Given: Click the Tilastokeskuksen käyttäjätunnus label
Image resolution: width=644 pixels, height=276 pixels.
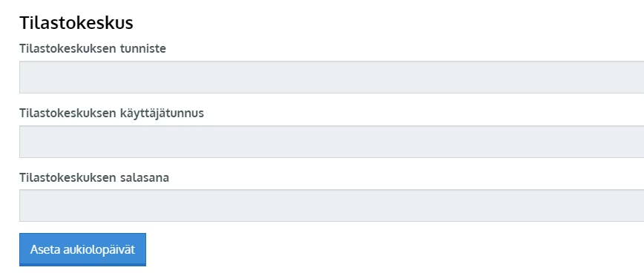Looking at the screenshot, I should pos(112,113).
